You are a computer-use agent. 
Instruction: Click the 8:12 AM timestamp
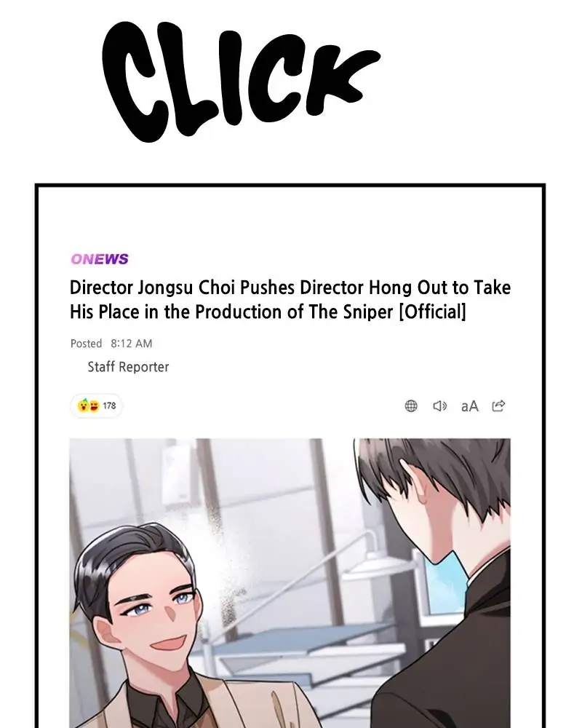point(132,344)
